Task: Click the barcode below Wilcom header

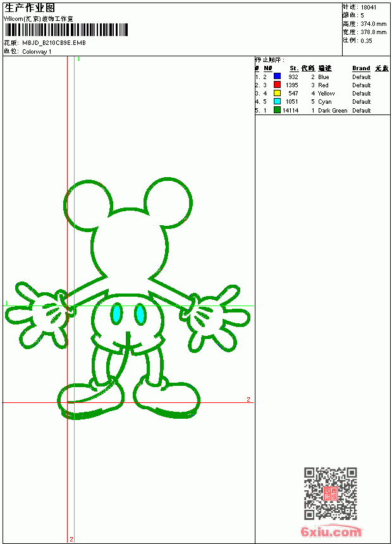Action: click(x=66, y=30)
